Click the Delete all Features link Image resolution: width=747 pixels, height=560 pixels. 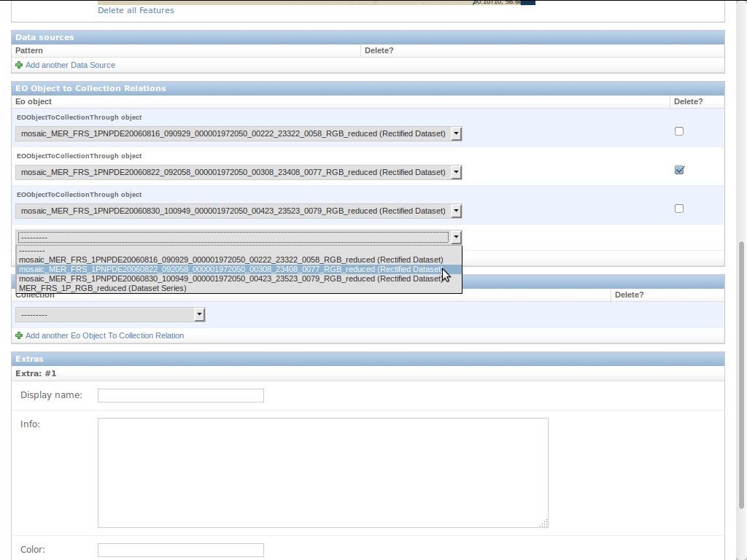(x=136, y=10)
